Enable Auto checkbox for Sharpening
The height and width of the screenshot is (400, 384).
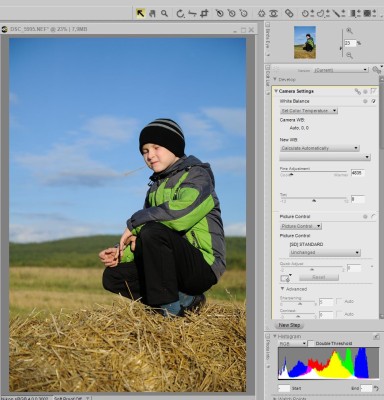point(339,301)
